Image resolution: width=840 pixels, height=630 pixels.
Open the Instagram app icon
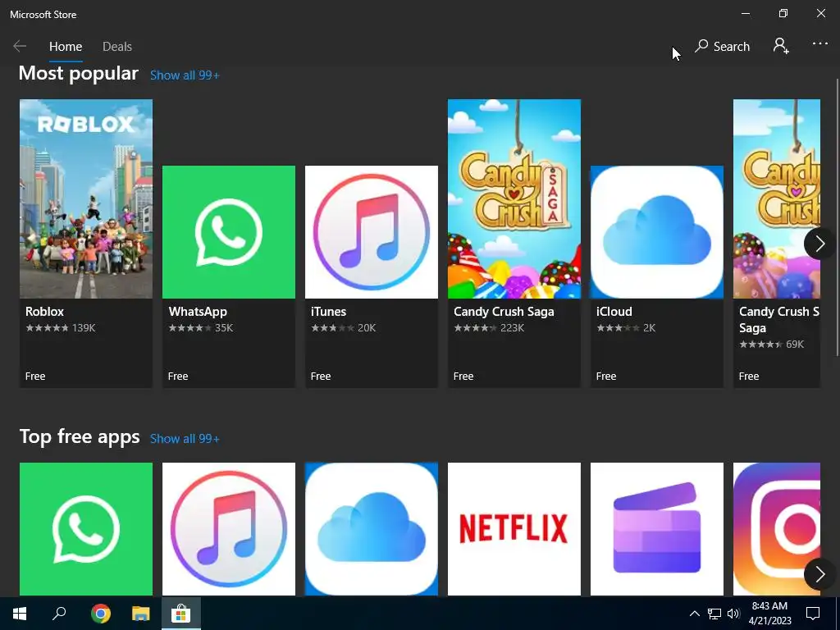(x=777, y=529)
